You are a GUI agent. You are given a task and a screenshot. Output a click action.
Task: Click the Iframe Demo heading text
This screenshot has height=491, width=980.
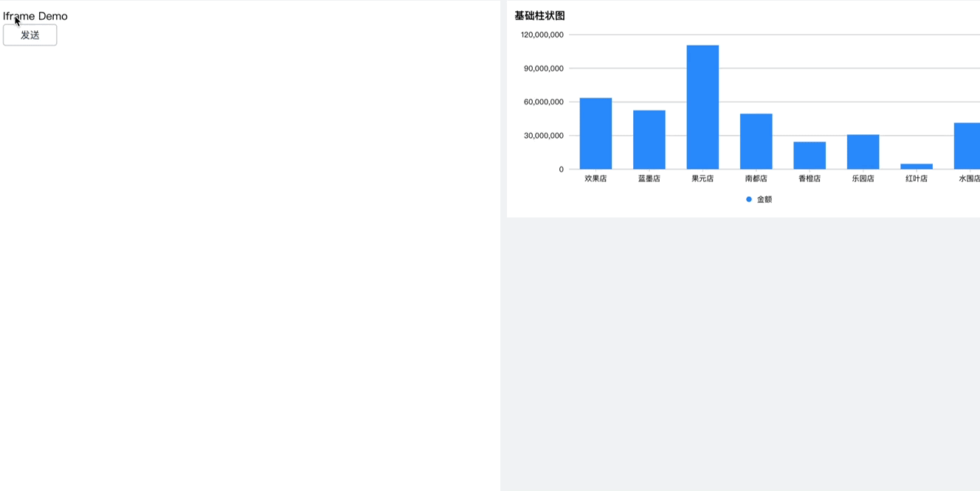point(36,15)
